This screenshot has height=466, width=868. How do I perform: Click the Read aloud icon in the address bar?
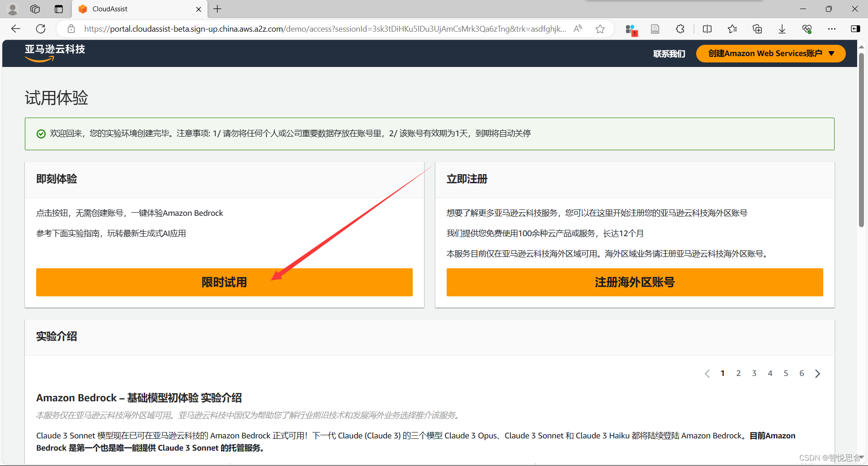pos(578,29)
